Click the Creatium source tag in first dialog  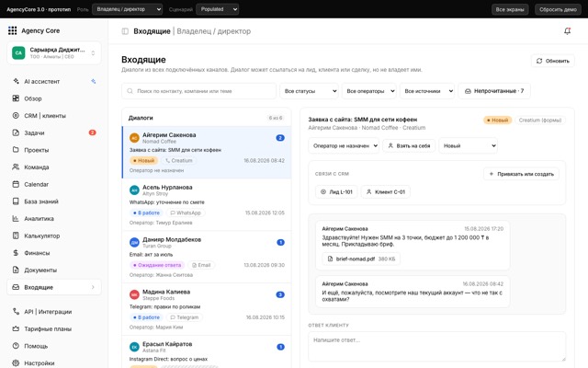coord(179,160)
